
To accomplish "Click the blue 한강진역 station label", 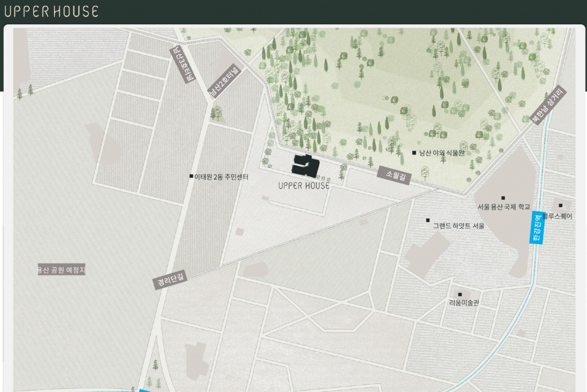I will [x=537, y=228].
